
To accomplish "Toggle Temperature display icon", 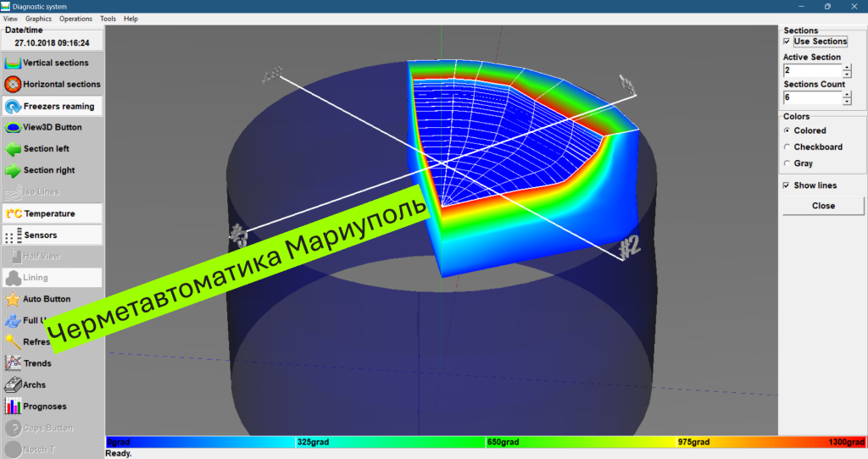I will click(x=14, y=213).
